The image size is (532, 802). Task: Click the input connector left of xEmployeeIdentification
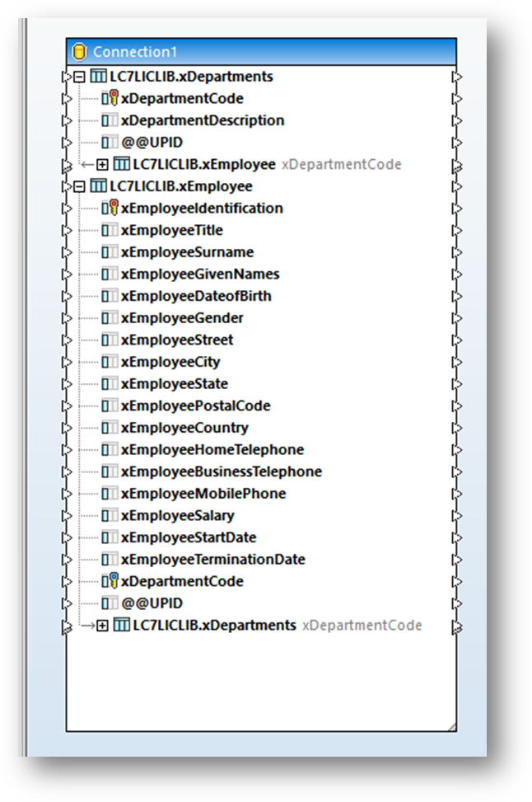click(67, 209)
